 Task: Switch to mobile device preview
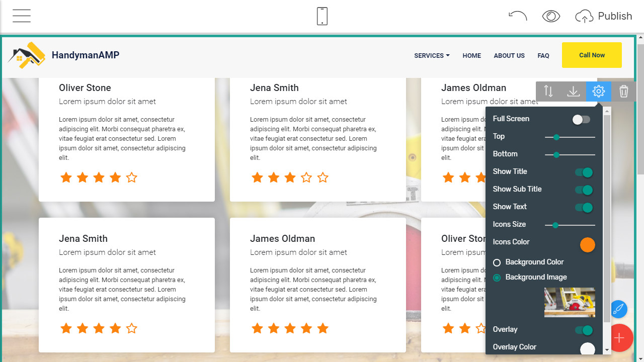point(322,16)
